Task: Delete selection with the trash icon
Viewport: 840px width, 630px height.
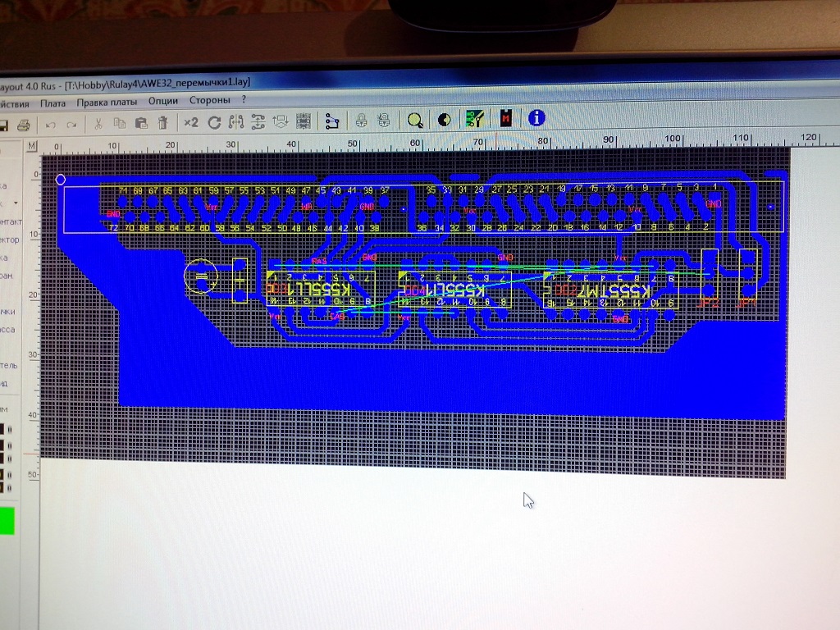Action: coord(163,123)
